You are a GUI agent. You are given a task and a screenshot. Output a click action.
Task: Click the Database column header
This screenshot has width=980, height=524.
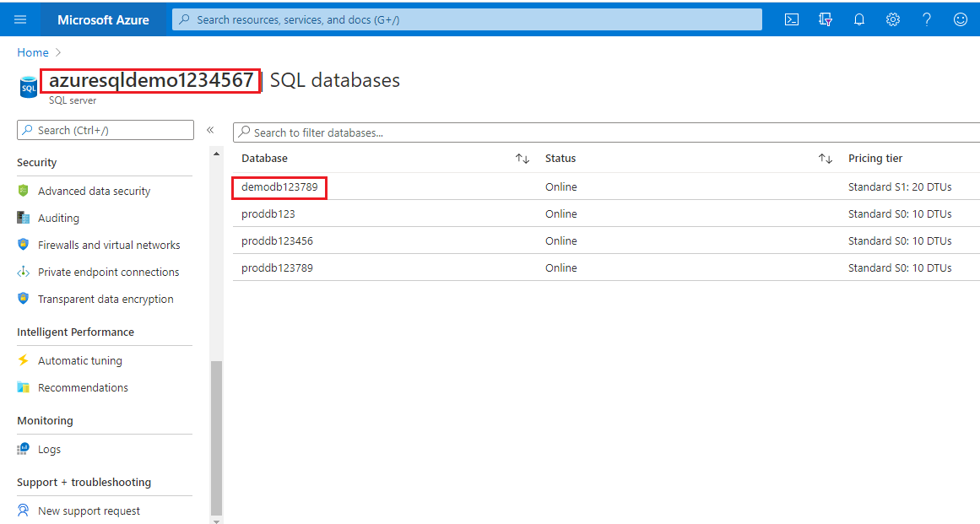[264, 159]
